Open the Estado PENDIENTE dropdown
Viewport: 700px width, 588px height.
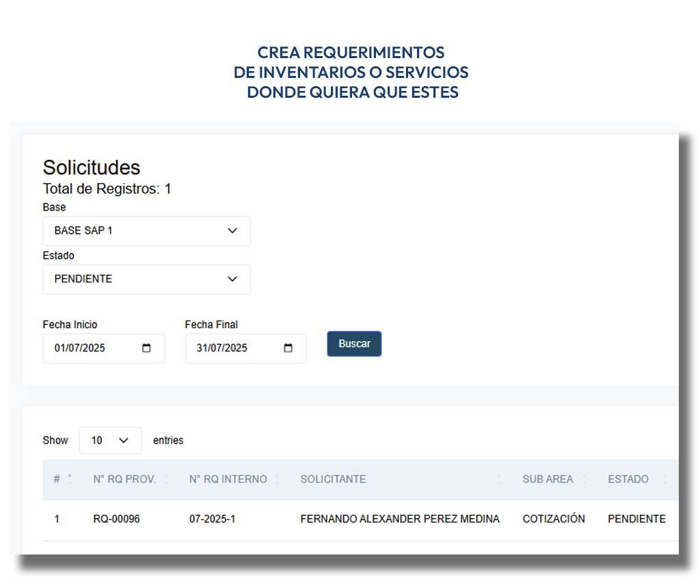pos(146,279)
